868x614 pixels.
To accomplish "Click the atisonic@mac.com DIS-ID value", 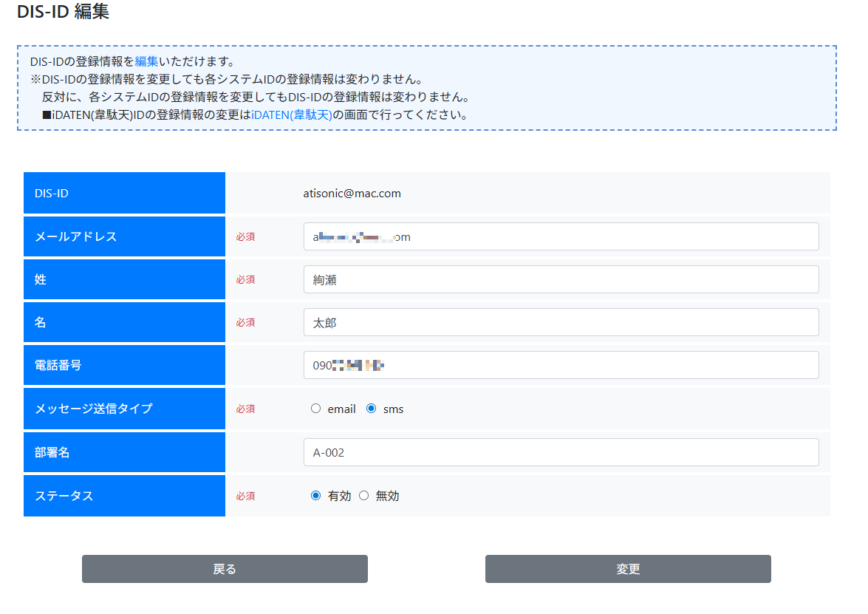I will click(x=352, y=194).
